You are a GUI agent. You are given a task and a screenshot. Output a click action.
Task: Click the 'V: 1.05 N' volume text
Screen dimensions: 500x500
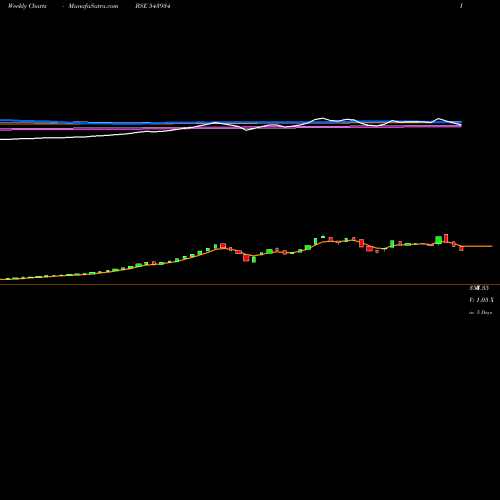click(x=481, y=300)
